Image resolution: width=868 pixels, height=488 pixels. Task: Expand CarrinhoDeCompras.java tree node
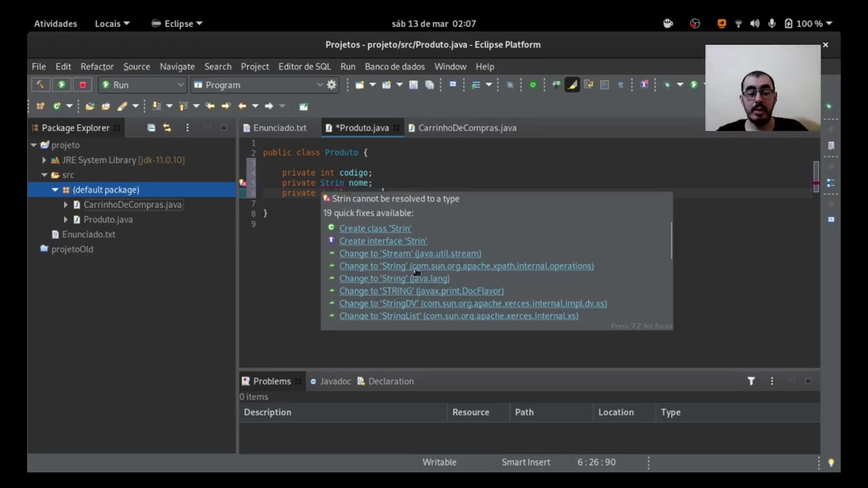(66, 205)
